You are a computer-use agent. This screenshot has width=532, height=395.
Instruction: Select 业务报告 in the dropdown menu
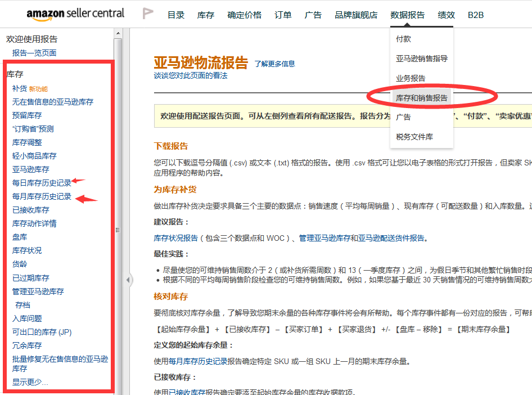pyautogui.click(x=411, y=78)
